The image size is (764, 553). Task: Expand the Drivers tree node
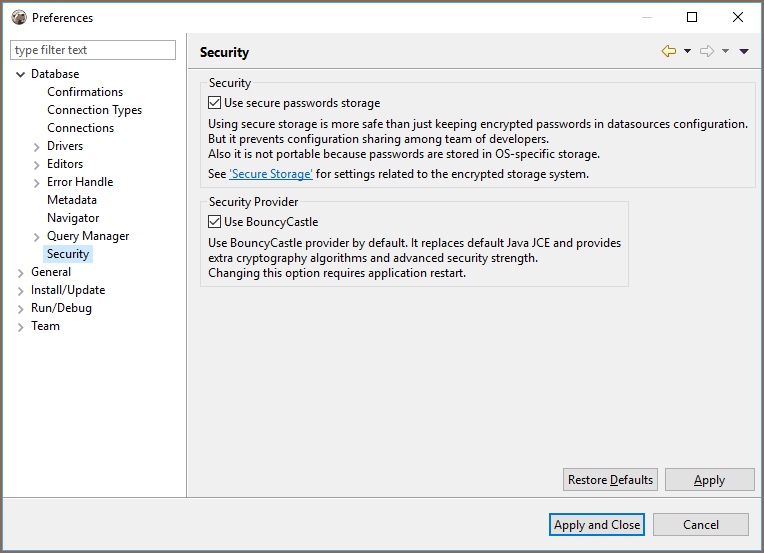click(x=37, y=147)
